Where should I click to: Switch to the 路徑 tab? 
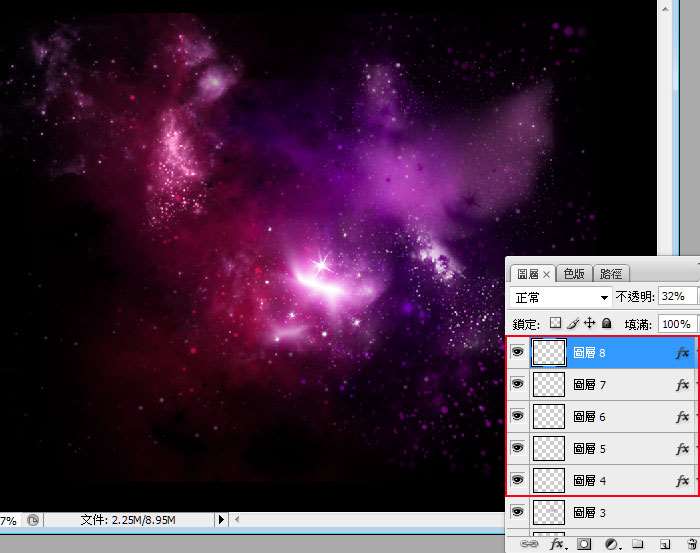[610, 273]
